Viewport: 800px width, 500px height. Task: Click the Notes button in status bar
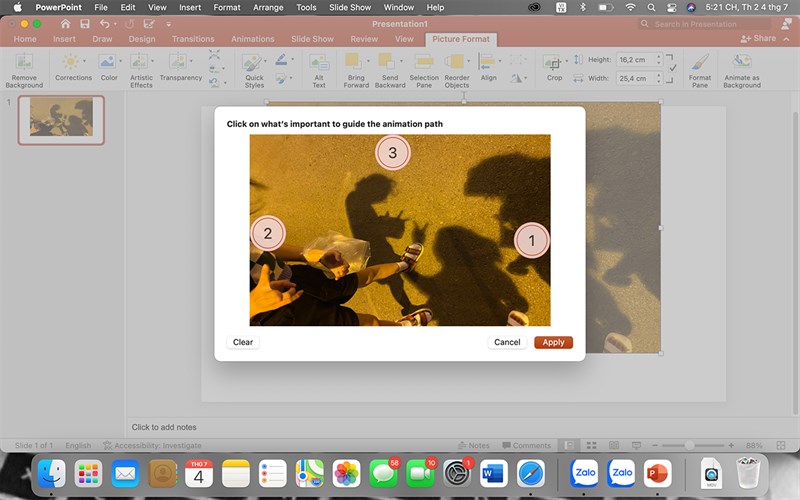(473, 445)
